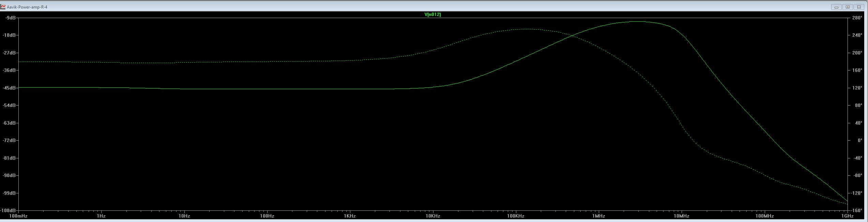The image size is (868, 222).
Task: Click the 100Hz frequency axis label
Action: (267, 216)
